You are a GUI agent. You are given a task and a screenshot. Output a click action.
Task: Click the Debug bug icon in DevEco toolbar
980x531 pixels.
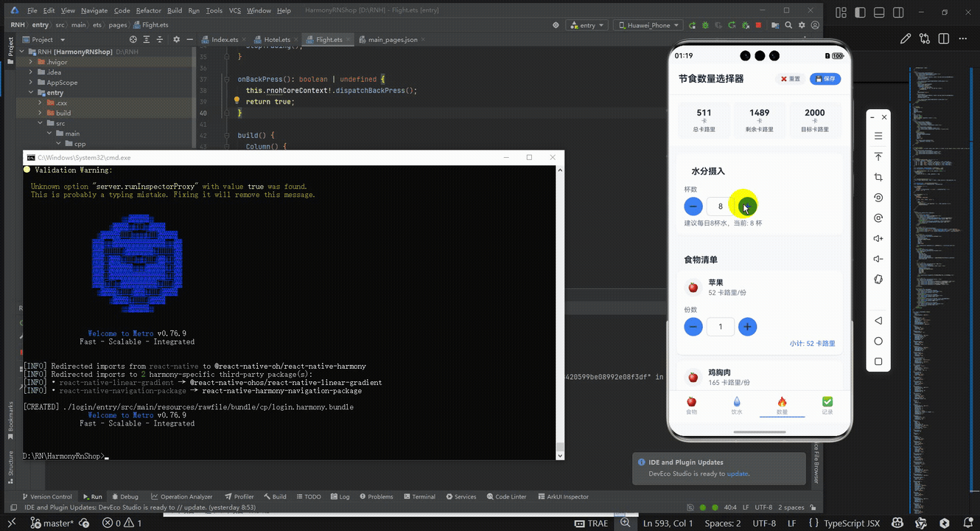[705, 25]
